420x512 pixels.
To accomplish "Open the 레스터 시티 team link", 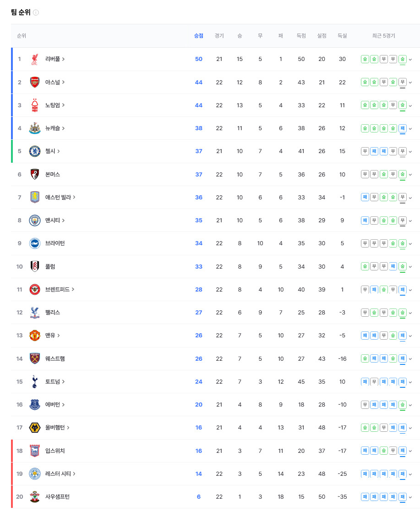I will pos(60,473).
